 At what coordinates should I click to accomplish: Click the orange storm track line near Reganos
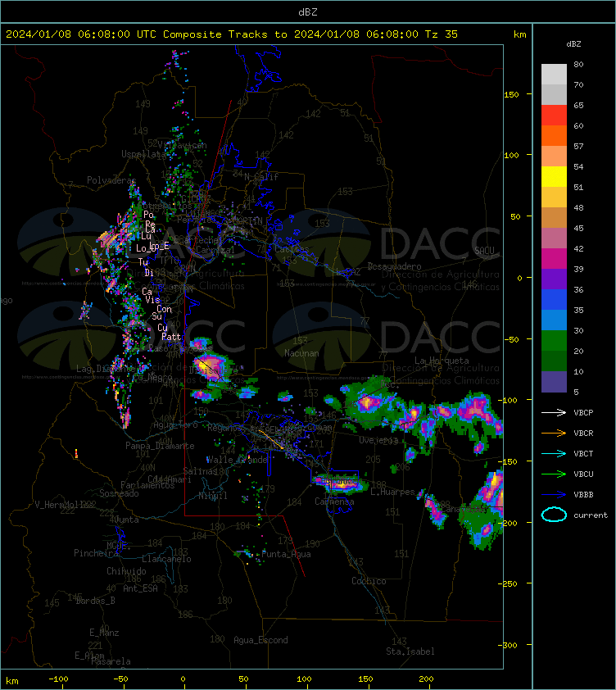click(x=270, y=439)
